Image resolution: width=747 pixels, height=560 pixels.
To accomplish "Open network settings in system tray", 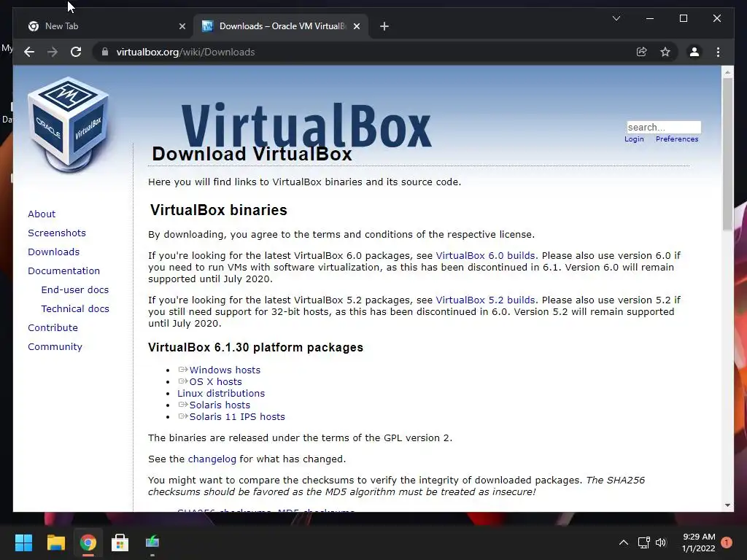I will tap(643, 542).
